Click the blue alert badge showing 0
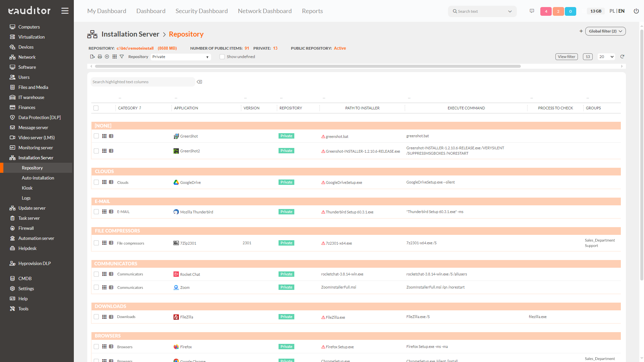The width and height of the screenshot is (644, 362). 571,11
